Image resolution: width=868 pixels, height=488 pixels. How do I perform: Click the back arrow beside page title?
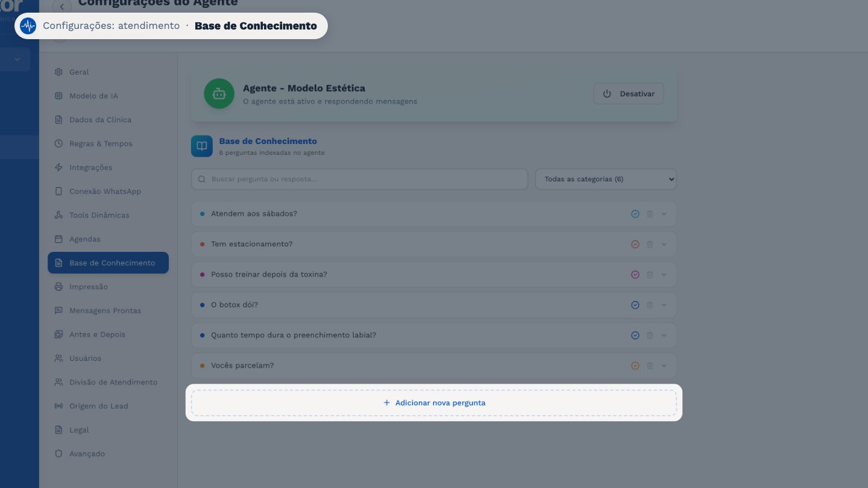pyautogui.click(x=61, y=7)
